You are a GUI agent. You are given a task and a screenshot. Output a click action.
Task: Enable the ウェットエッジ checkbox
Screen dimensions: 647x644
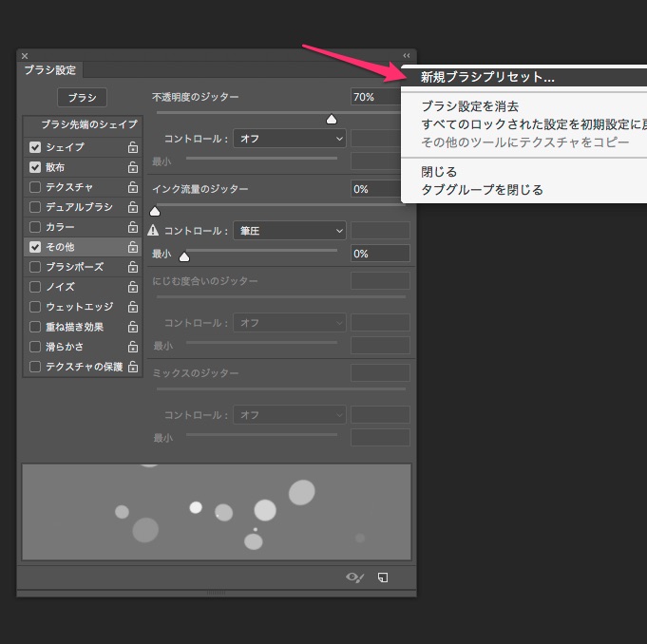tap(35, 307)
